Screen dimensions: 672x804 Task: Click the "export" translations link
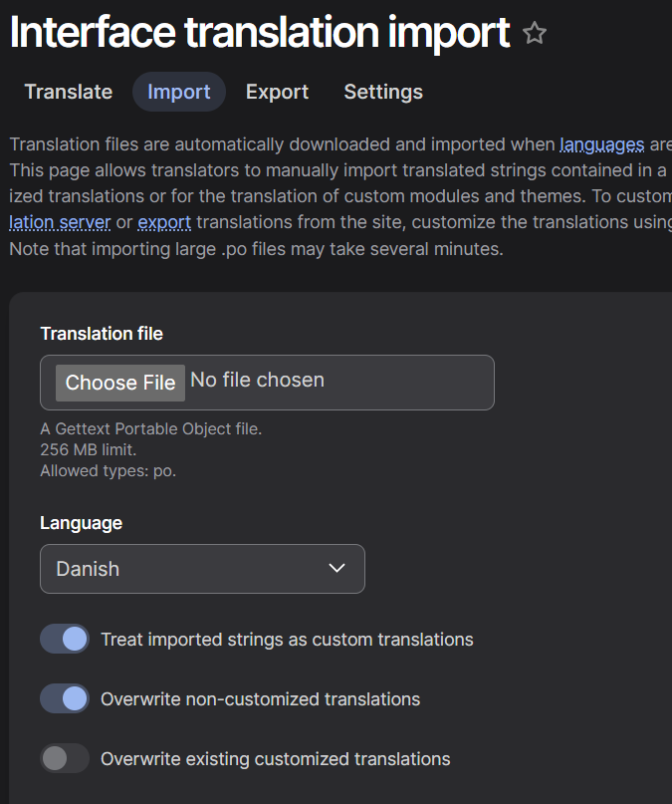click(x=164, y=222)
